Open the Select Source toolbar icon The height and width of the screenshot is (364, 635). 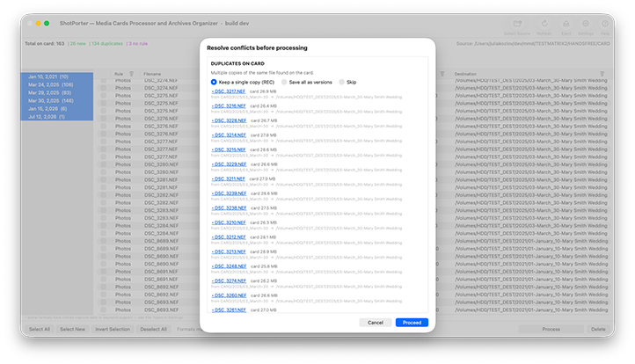517,24
